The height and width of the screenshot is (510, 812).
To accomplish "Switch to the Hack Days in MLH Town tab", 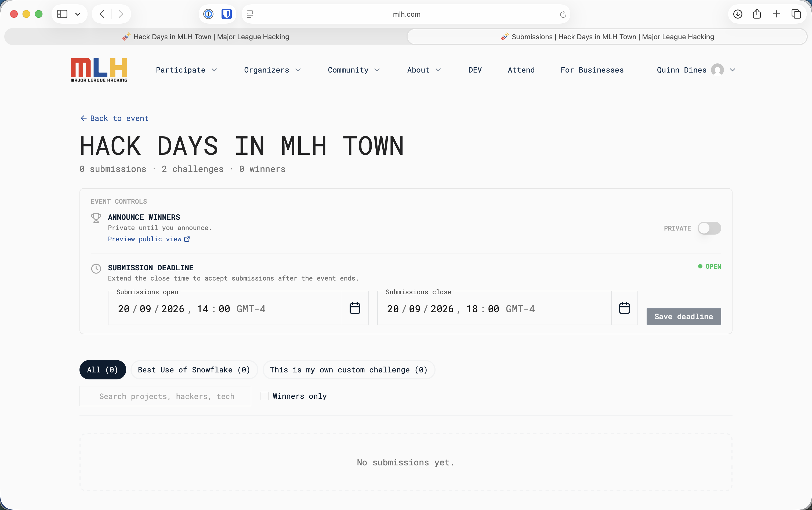I will [x=206, y=37].
